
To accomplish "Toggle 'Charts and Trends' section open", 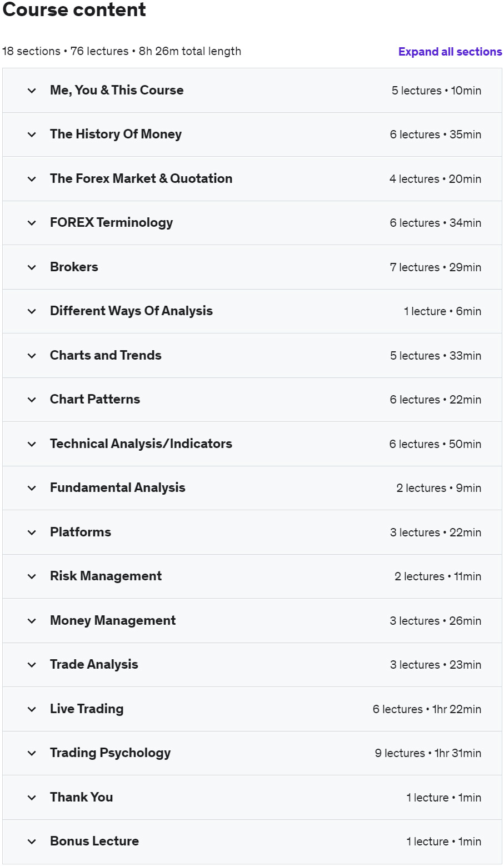I will coord(106,355).
